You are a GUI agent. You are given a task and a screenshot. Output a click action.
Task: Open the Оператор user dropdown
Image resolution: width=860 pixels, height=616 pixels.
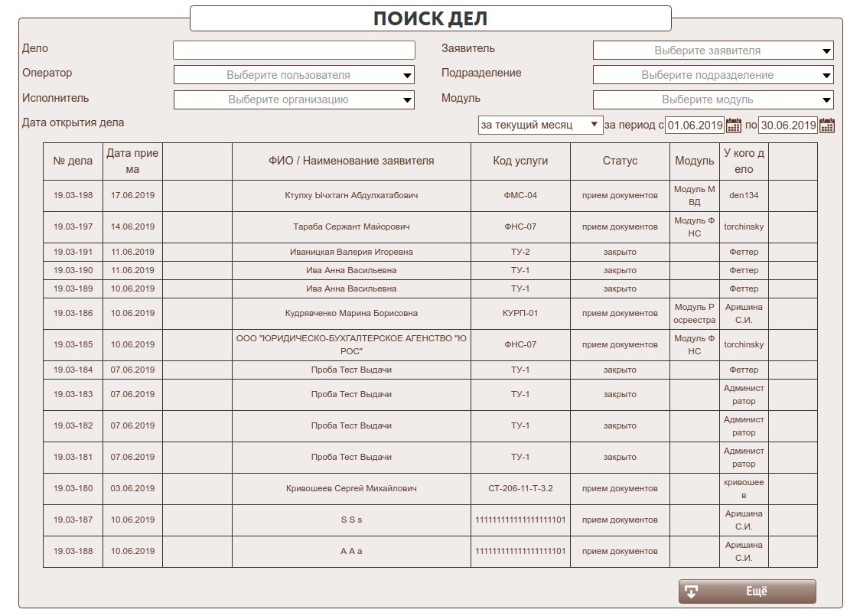[x=294, y=75]
